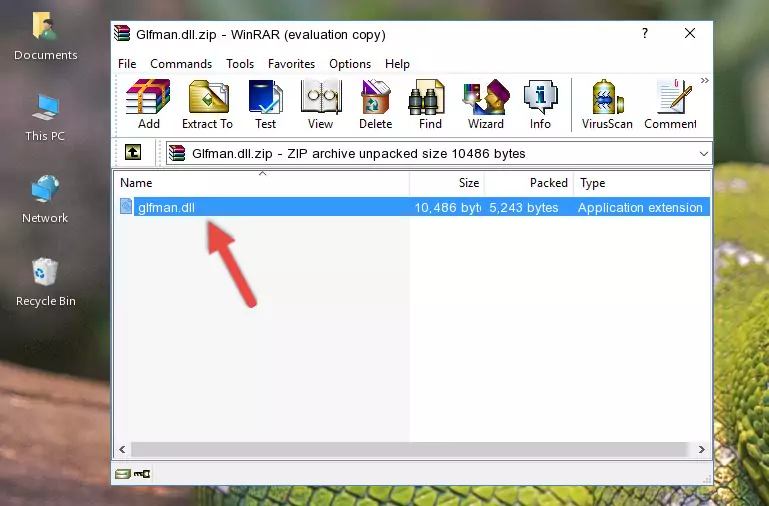769x506 pixels.
Task: Sort by Name column header
Action: (x=262, y=183)
